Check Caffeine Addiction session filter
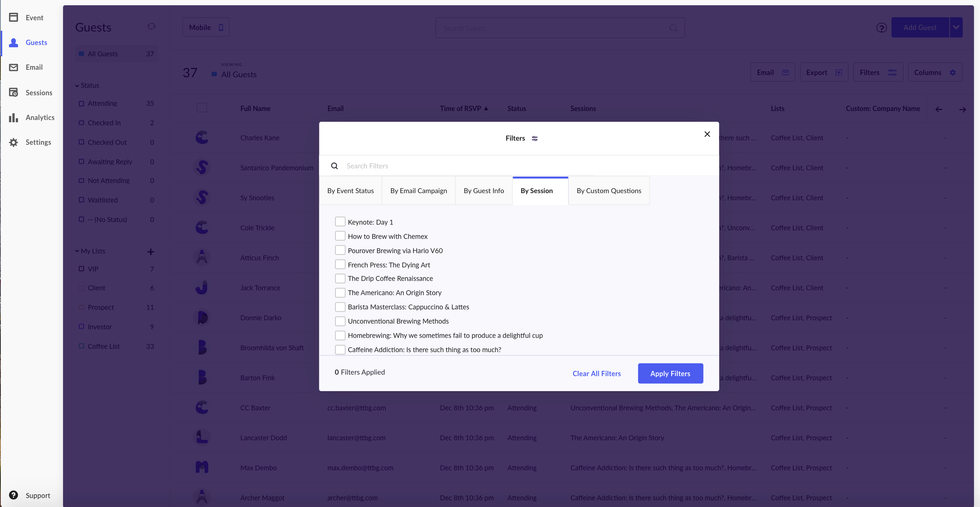Image resolution: width=980 pixels, height=507 pixels. point(340,349)
